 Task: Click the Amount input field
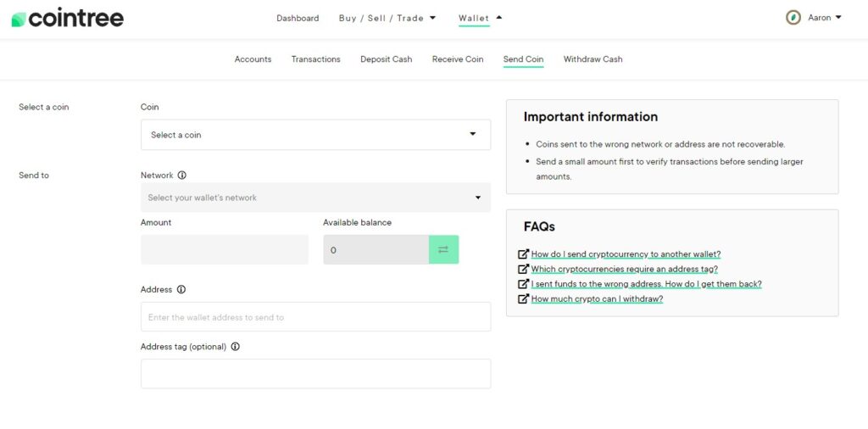click(x=225, y=249)
